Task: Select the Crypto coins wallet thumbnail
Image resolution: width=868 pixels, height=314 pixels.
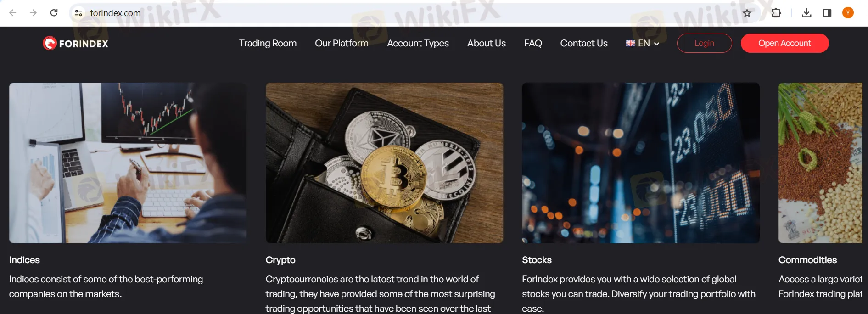Action: [x=384, y=163]
